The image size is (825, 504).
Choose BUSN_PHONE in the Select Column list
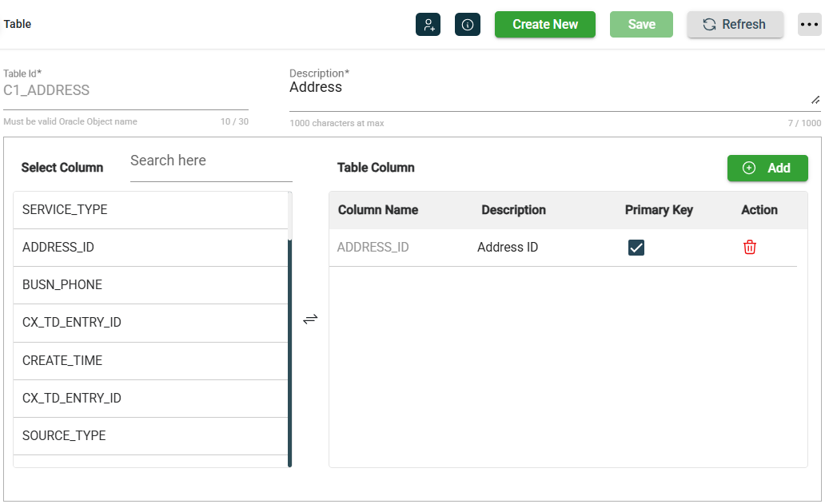coord(150,285)
